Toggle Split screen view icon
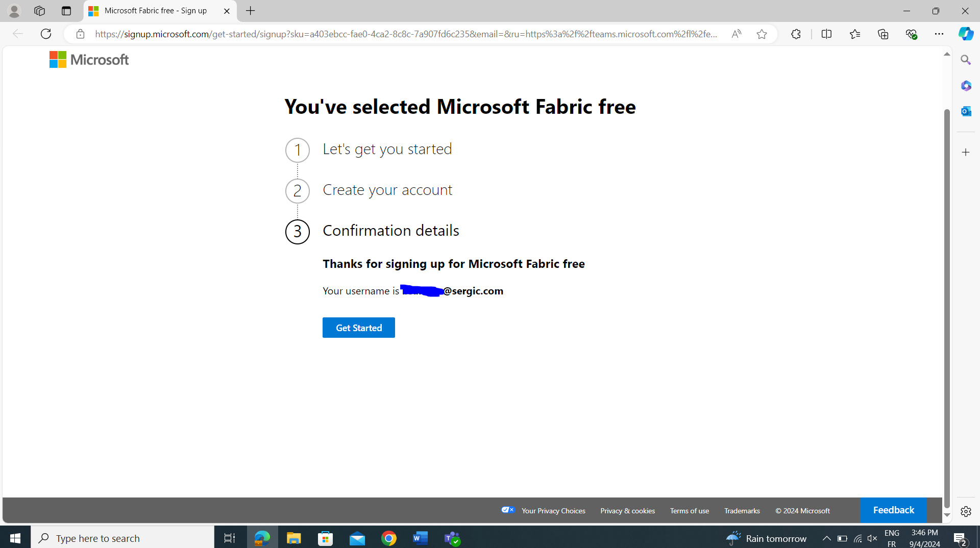The height and width of the screenshot is (548, 980). click(826, 34)
